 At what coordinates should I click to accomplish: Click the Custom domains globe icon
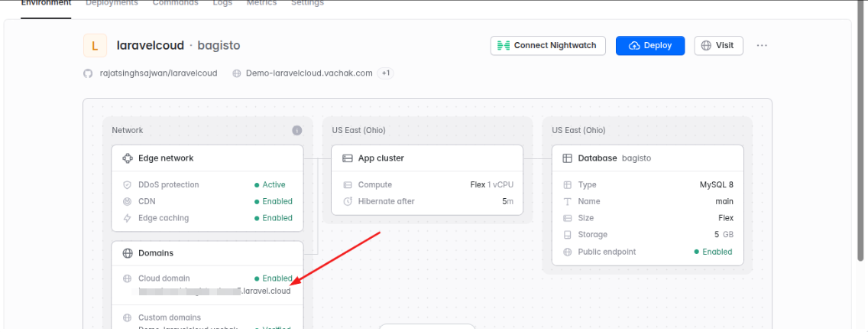point(127,317)
